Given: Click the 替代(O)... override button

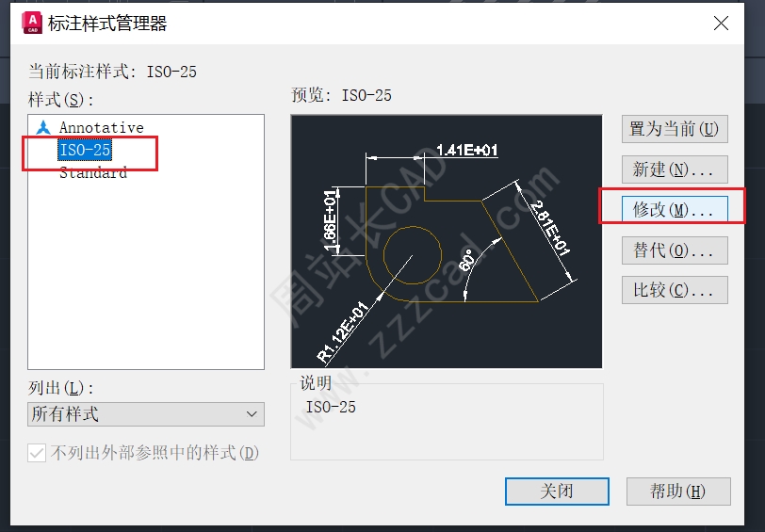Looking at the screenshot, I should coord(675,250).
